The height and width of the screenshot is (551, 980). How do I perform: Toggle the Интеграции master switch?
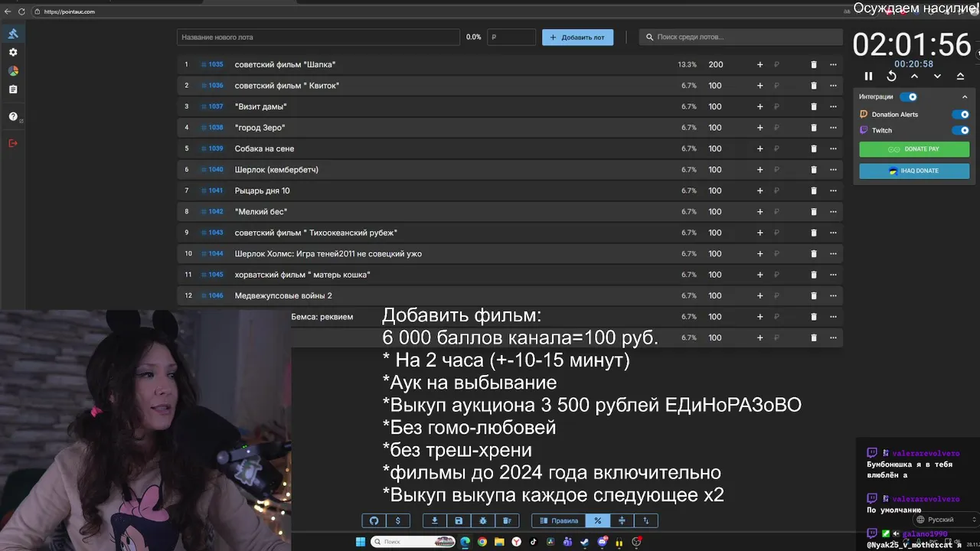pyautogui.click(x=908, y=97)
